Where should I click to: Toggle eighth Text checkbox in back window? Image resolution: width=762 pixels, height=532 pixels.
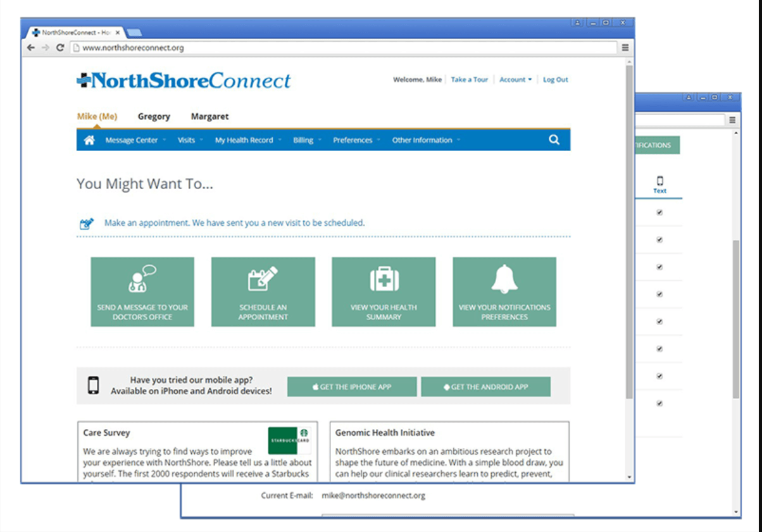(x=659, y=403)
